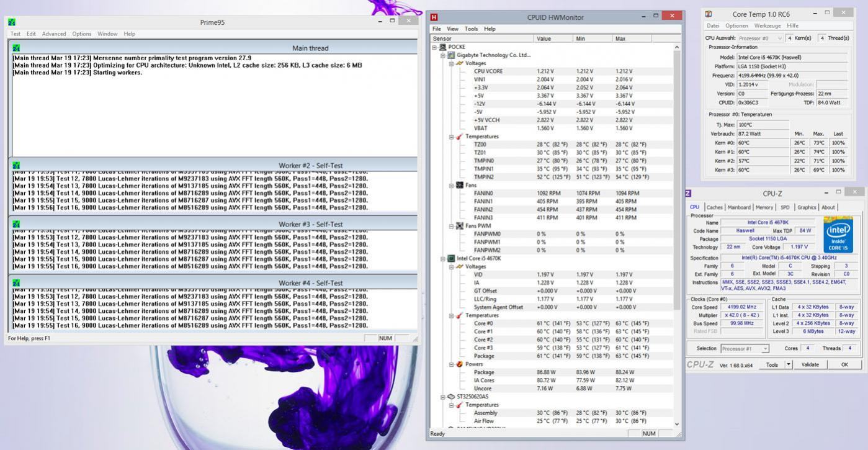The height and width of the screenshot is (450, 868).
Task: Click the Voltages lightning icon under Gigabyte
Action: (x=459, y=63)
